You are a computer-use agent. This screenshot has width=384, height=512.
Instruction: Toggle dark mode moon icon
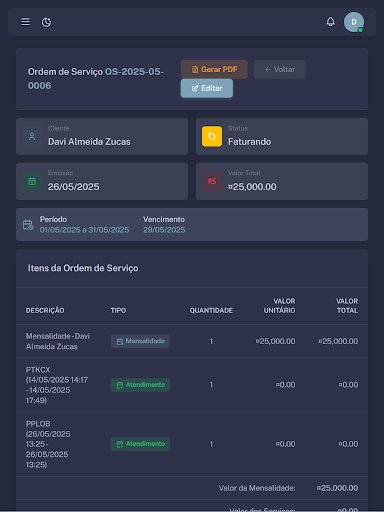pos(46,22)
